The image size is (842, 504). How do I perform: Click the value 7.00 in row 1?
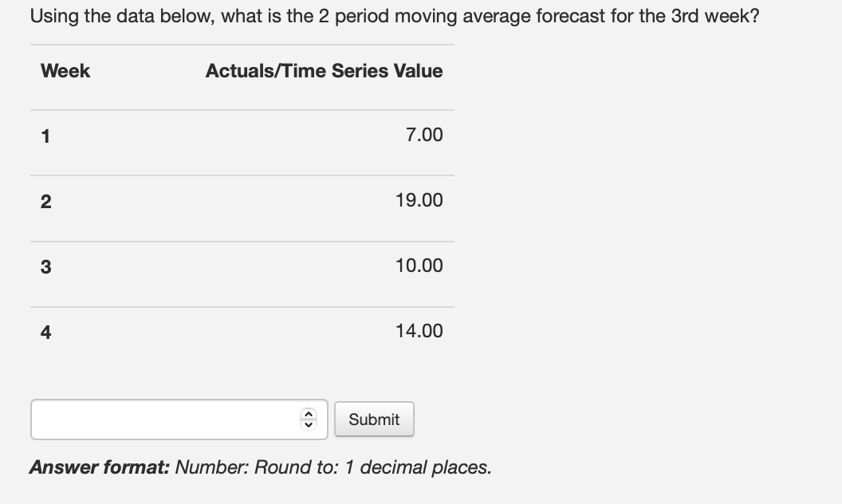pos(423,135)
